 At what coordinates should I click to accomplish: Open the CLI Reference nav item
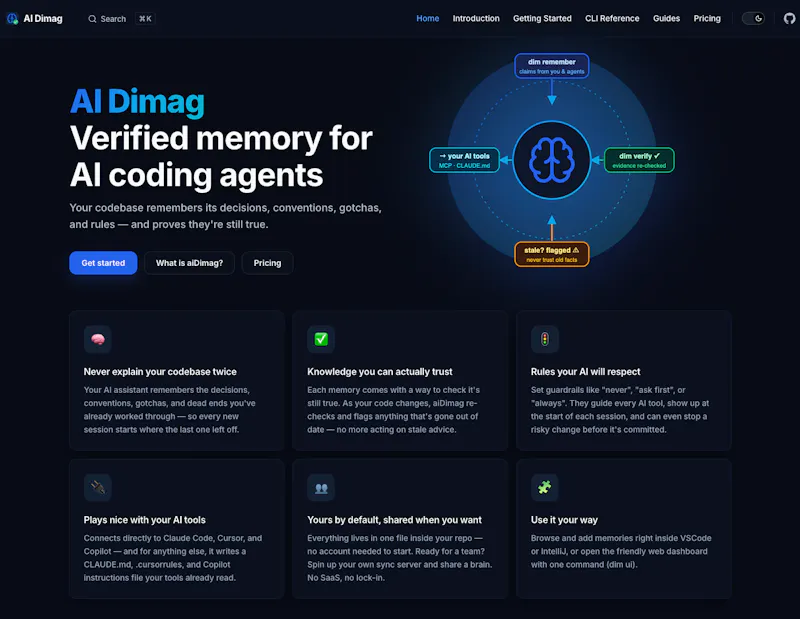coord(612,18)
